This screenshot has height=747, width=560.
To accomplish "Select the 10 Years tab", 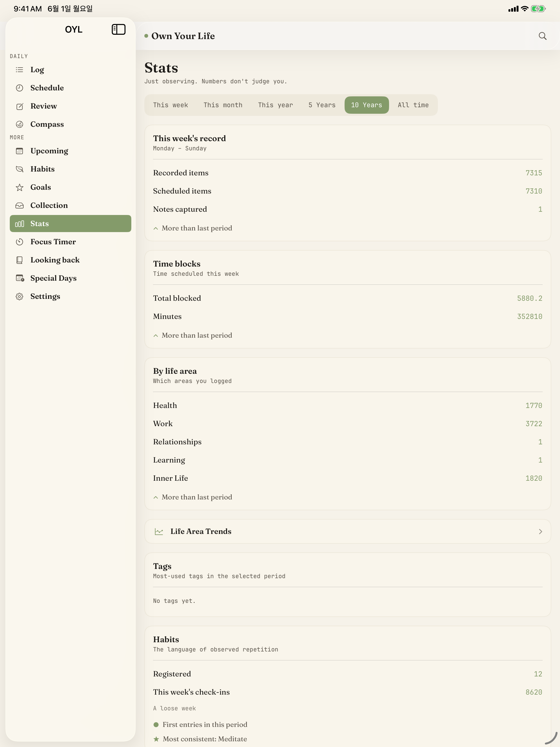I will (x=367, y=105).
